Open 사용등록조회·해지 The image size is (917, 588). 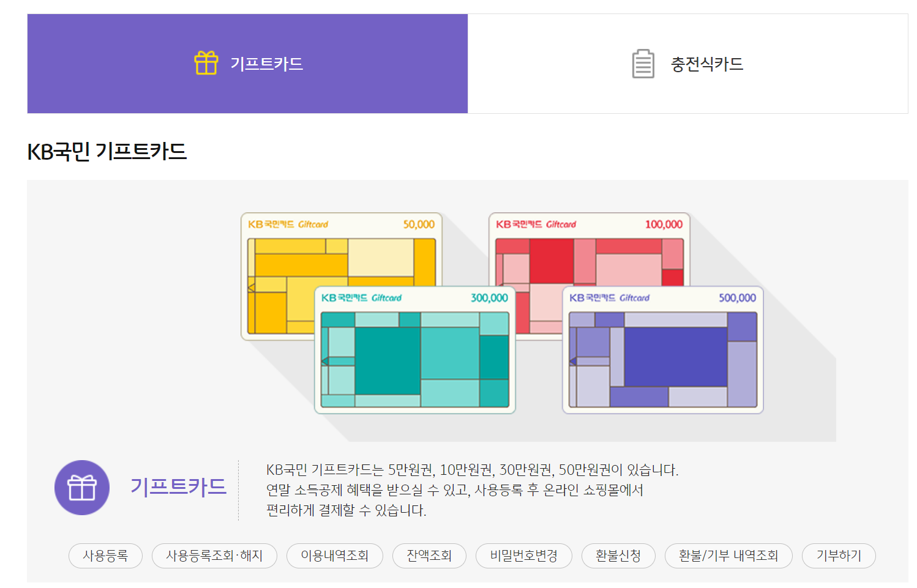pos(214,556)
